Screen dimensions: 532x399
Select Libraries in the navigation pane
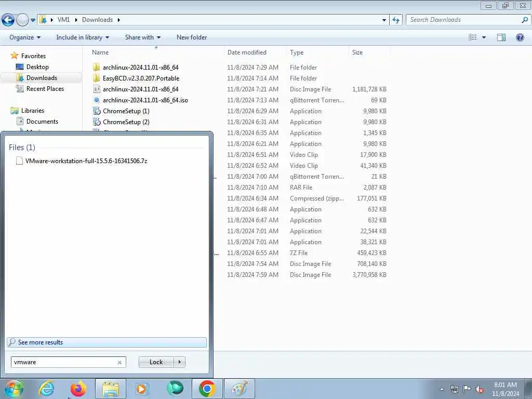(33, 111)
